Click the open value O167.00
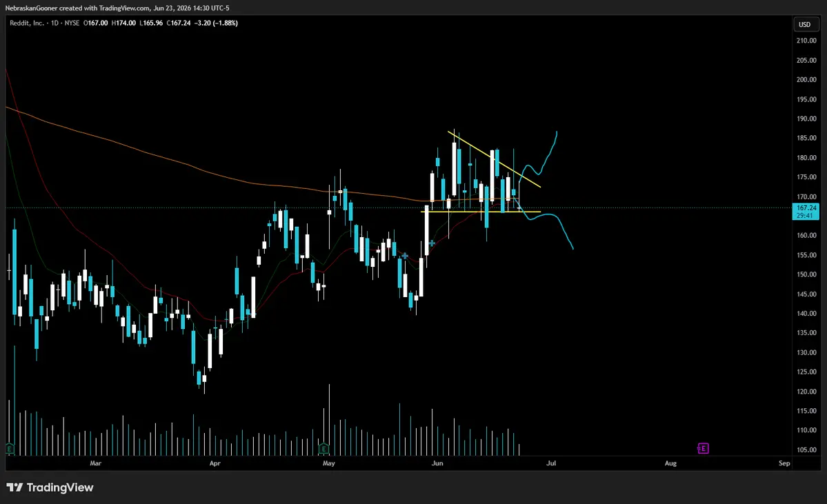 95,23
